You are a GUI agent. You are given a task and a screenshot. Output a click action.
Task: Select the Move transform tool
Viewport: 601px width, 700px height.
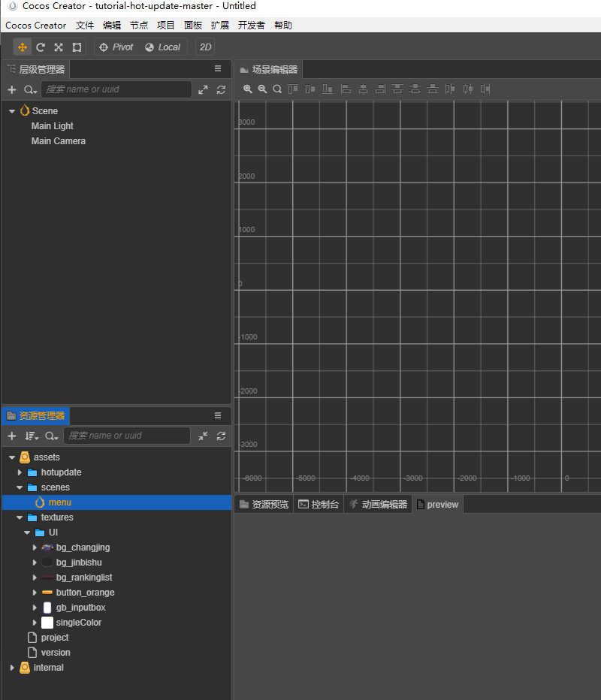coord(23,47)
